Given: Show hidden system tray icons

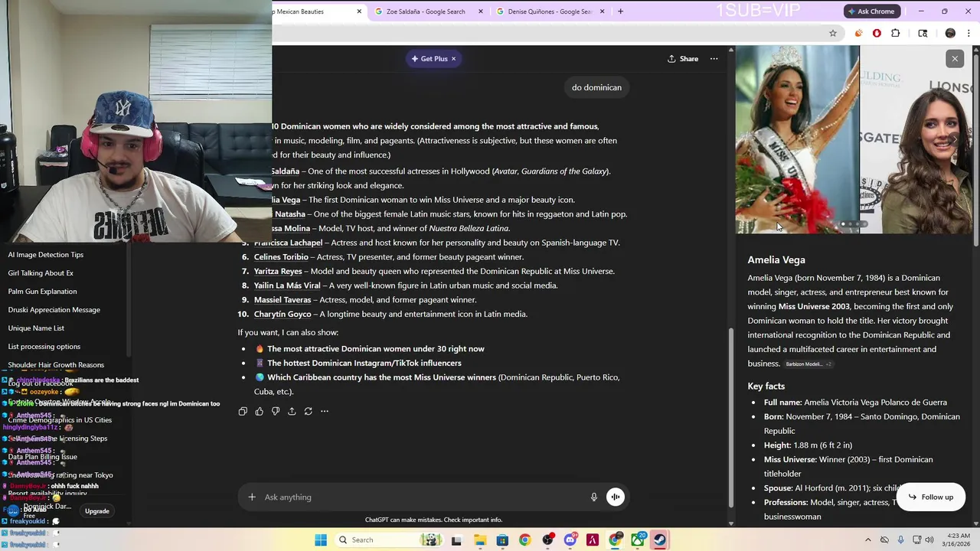Looking at the screenshot, I should click(868, 540).
